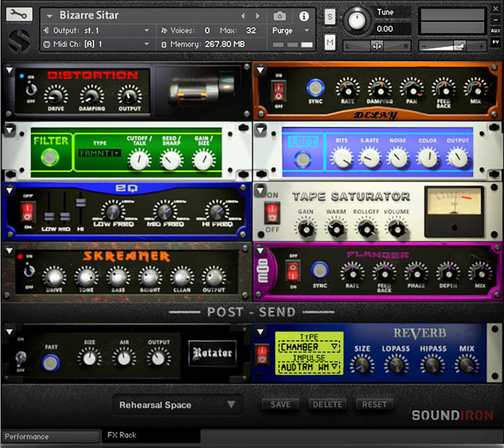Open the Rehearsal Space preset selector
The image size is (504, 448).
[x=176, y=404]
